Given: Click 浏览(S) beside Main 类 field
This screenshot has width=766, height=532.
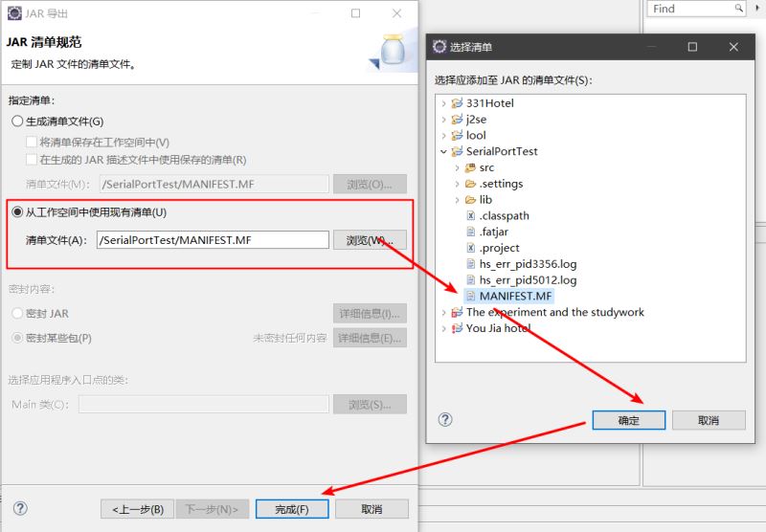Looking at the screenshot, I should pos(370,404).
